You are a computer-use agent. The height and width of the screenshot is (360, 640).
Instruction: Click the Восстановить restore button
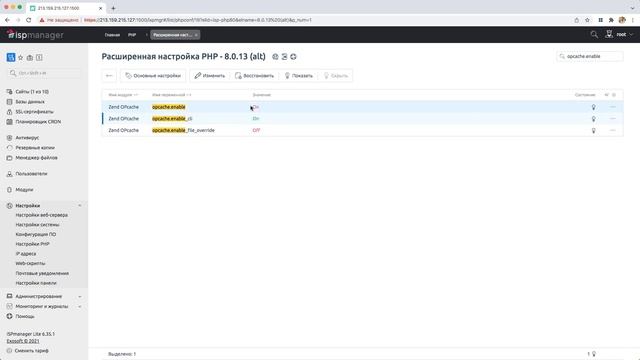[254, 76]
